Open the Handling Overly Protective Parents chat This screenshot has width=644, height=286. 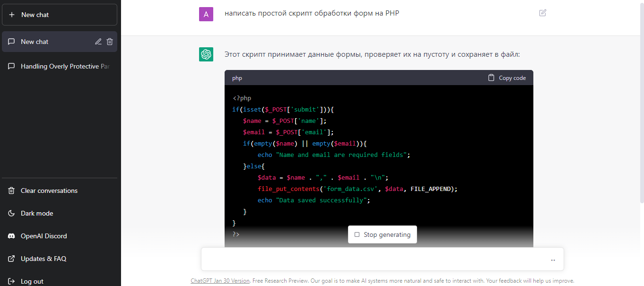(x=65, y=66)
